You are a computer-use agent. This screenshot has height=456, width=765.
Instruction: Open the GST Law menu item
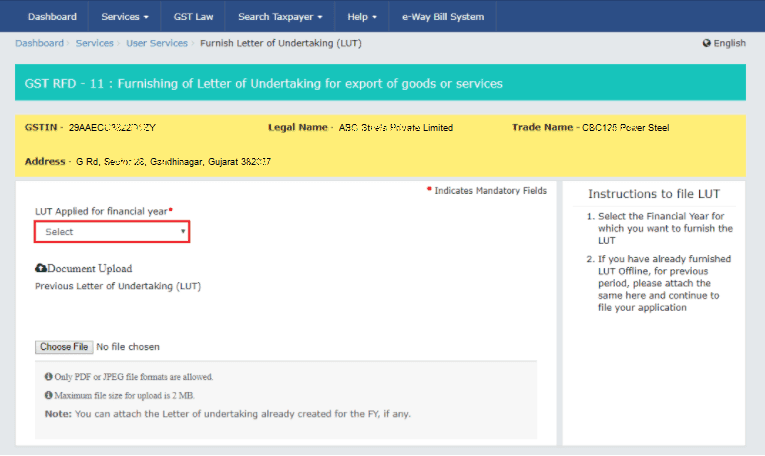[193, 17]
